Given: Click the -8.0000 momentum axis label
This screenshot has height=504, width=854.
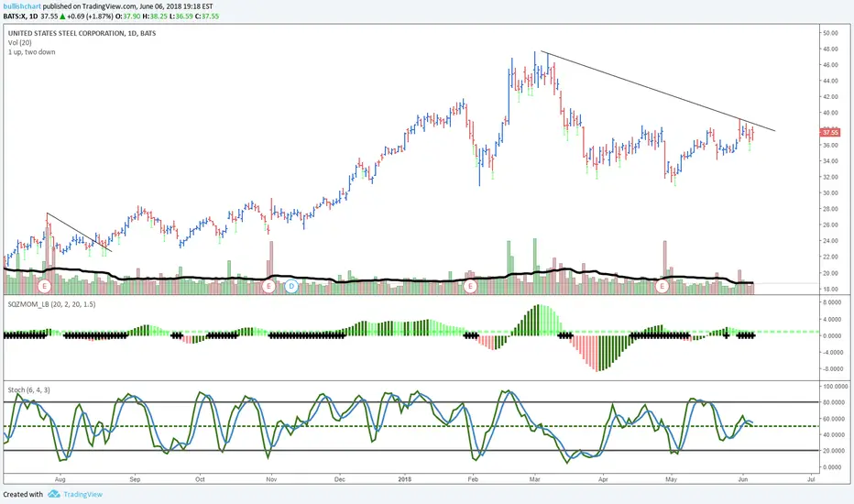Looking at the screenshot, I should (x=831, y=369).
